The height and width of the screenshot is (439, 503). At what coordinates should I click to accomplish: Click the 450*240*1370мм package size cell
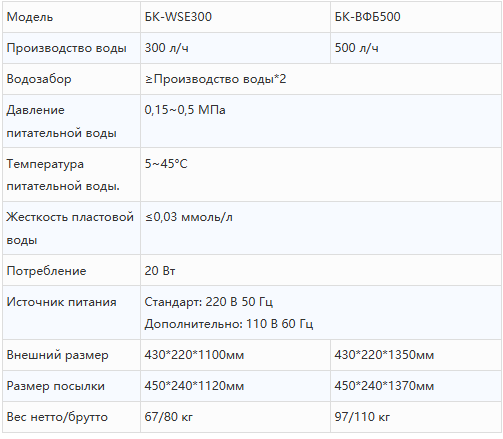(x=416, y=386)
